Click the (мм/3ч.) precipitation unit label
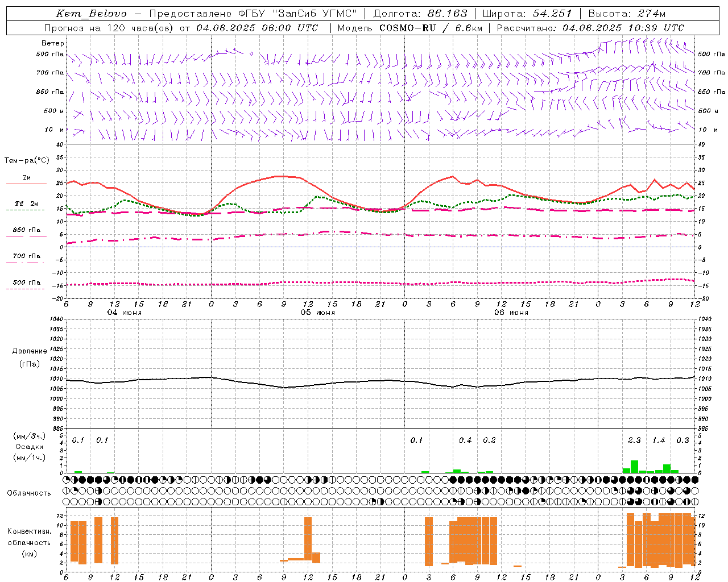The image size is (728, 582). click(x=30, y=436)
